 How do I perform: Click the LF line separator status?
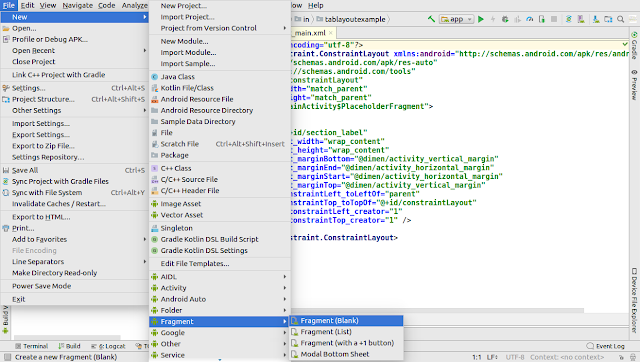click(x=492, y=357)
